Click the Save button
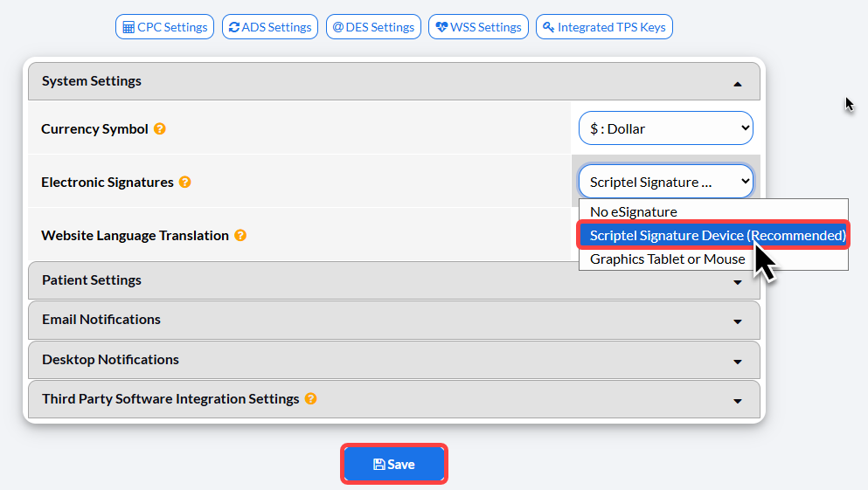Screen dimensions: 868x490 point(393,464)
